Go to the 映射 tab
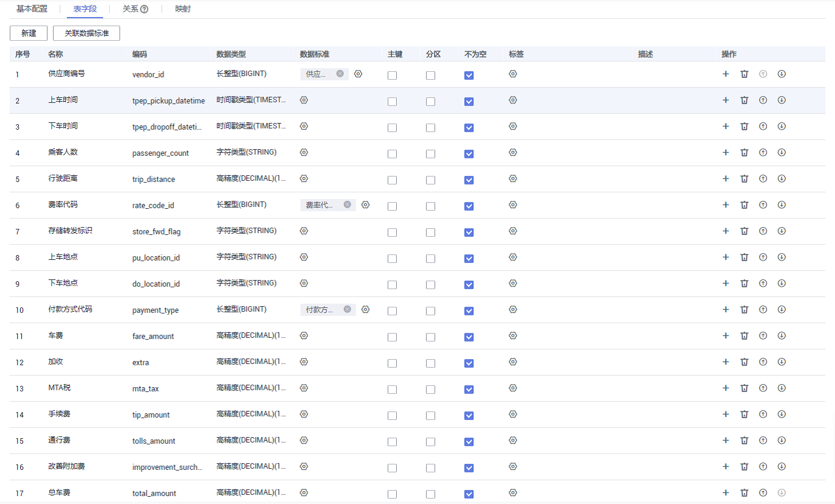The image size is (835, 504). pyautogui.click(x=183, y=9)
